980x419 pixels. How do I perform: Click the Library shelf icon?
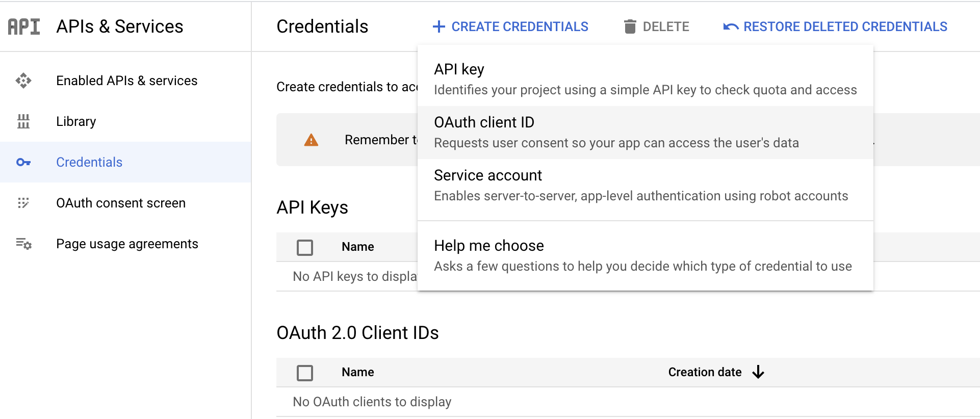coord(23,121)
